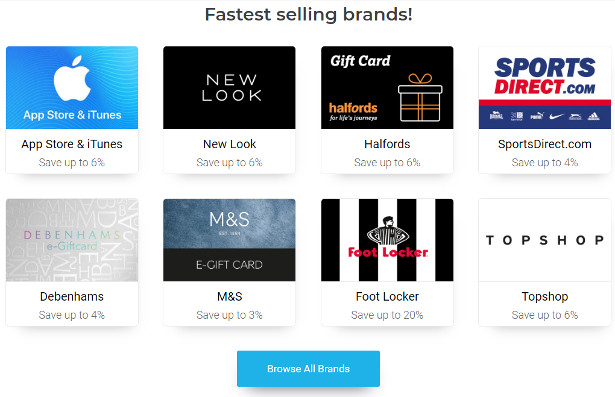Viewport: 615px width, 397px height.
Task: Click the 'SportsDirect.com' brand name text
Action: [545, 144]
